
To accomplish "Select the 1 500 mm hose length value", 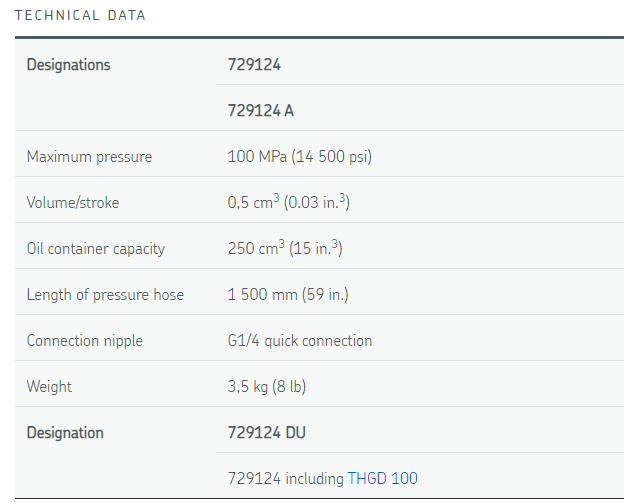I will coord(288,295).
